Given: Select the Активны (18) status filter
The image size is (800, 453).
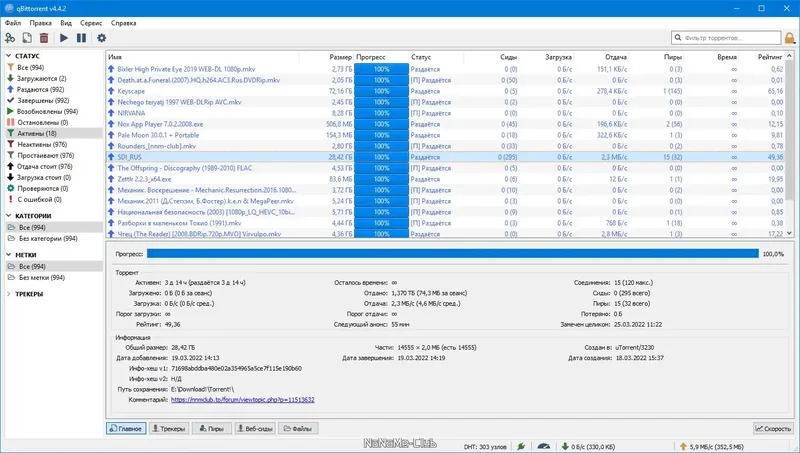Looking at the screenshot, I should 54,133.
